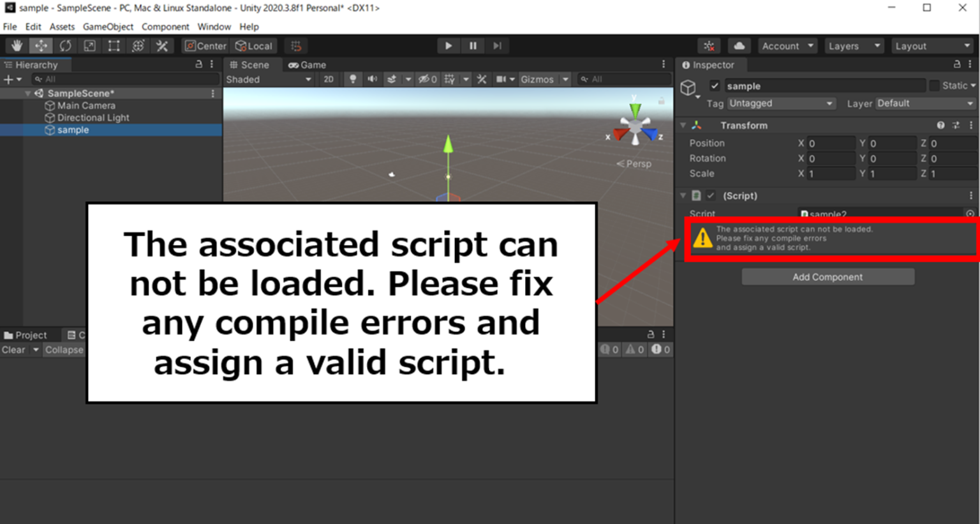Select Directional Light in Hierarchy

[93, 117]
